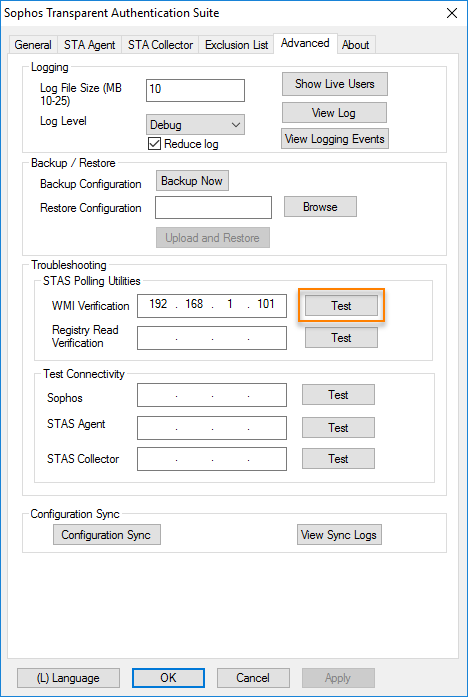Click the Sophos connectivity IP field
The image size is (468, 697).
[x=212, y=395]
